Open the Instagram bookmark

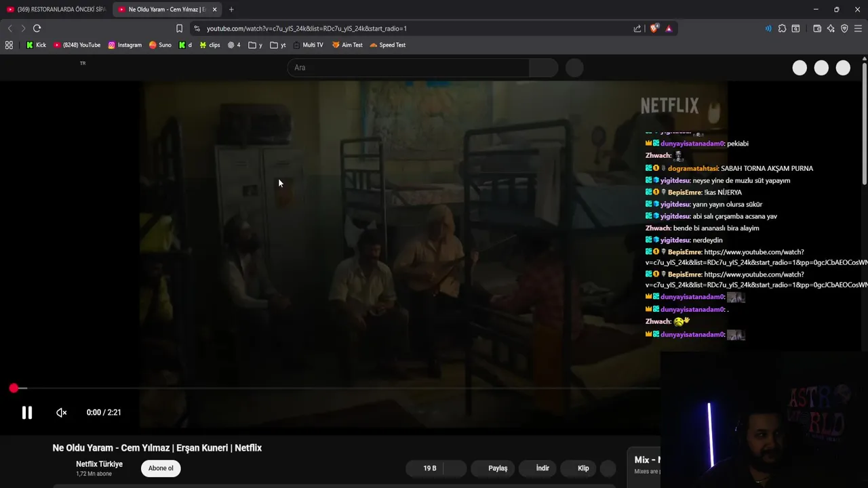click(x=125, y=45)
